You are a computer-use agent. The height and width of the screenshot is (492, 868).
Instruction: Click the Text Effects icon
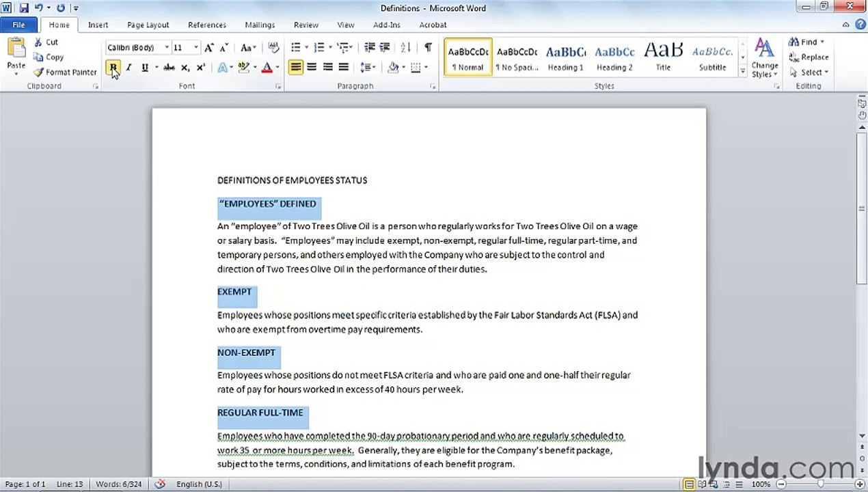(223, 68)
